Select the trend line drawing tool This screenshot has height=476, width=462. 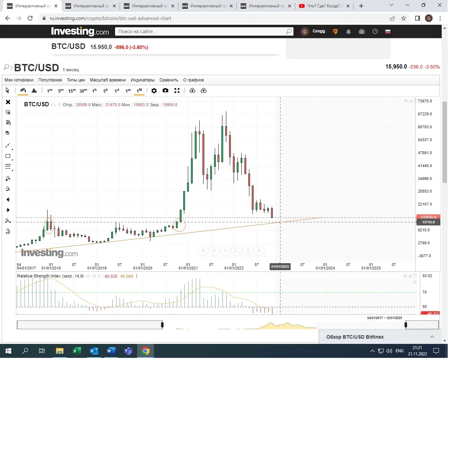pos(8,145)
